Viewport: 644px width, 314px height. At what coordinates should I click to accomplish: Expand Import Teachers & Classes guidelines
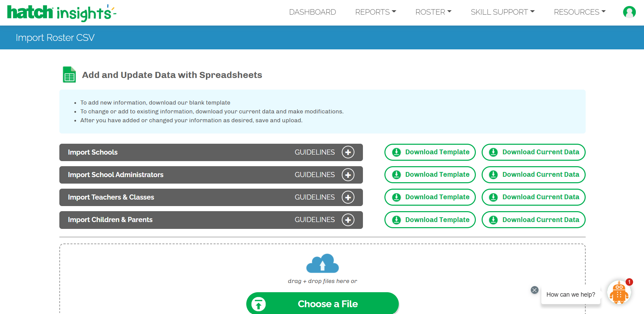[x=348, y=197]
